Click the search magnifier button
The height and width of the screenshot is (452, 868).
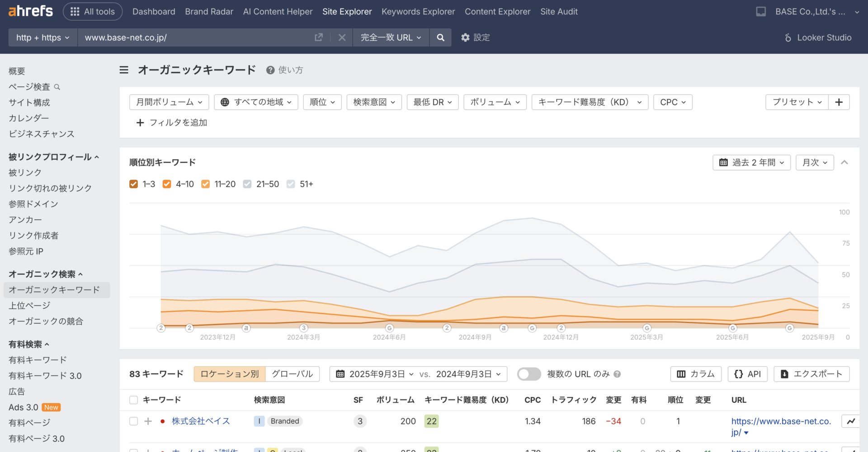pyautogui.click(x=440, y=38)
